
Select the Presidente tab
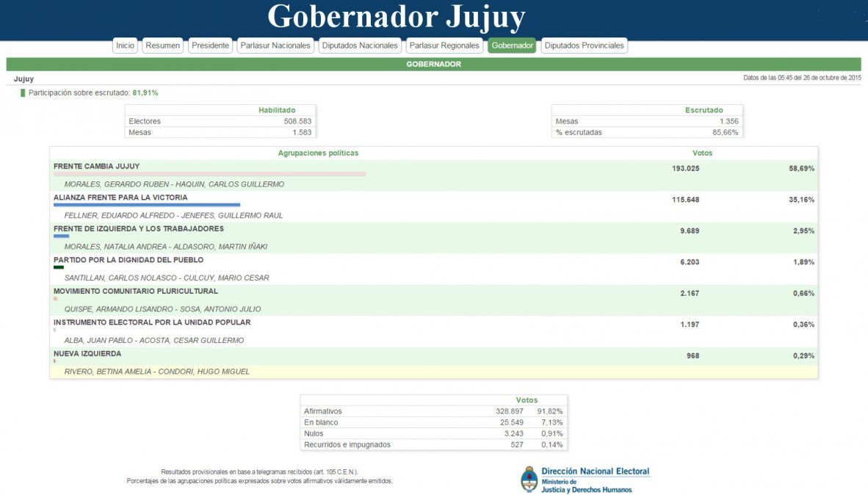click(x=210, y=46)
